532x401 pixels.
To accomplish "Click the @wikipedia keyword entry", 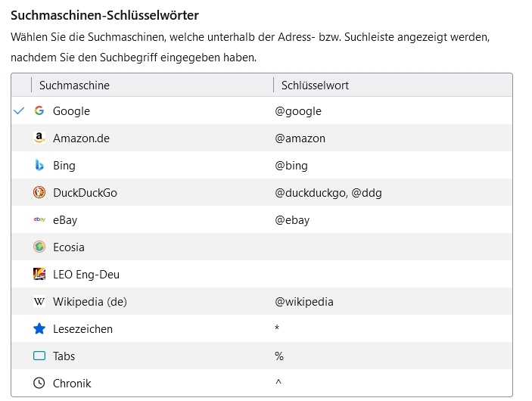I will [x=304, y=302].
